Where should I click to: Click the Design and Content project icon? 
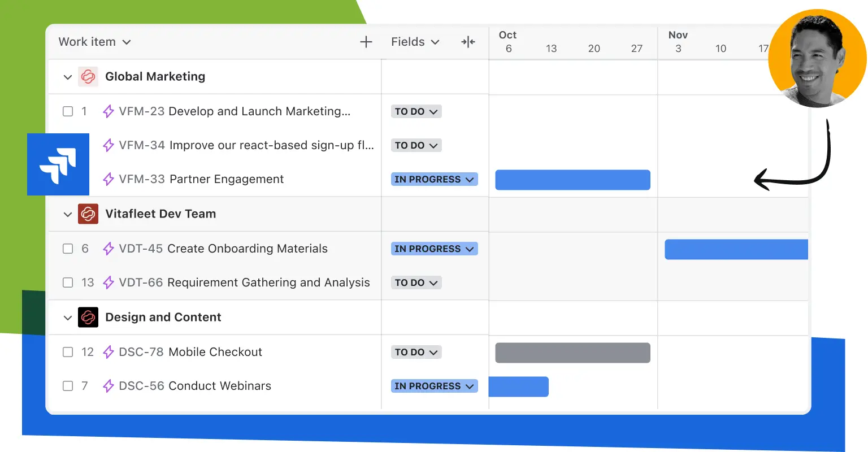(x=88, y=317)
